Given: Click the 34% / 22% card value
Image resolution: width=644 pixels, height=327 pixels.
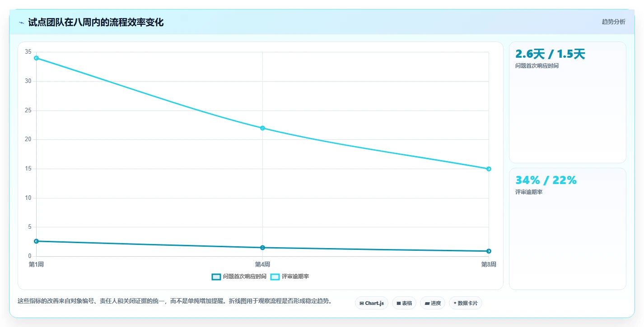Looking at the screenshot, I should (x=546, y=180).
